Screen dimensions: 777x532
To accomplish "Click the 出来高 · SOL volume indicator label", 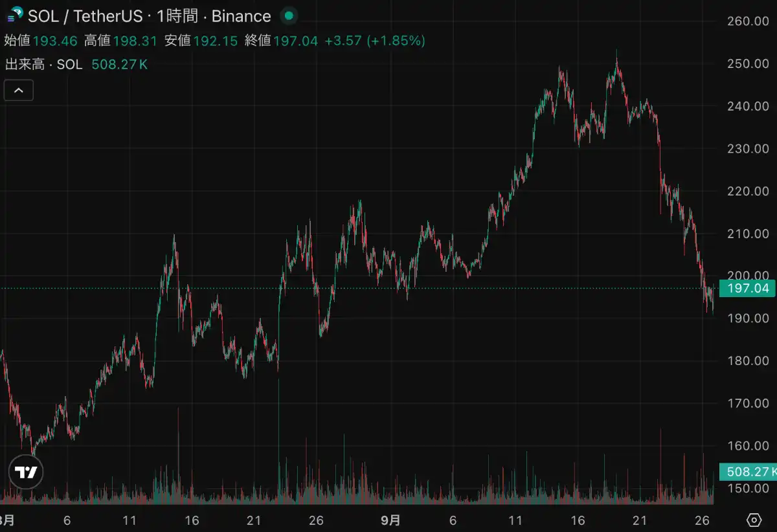I will pyautogui.click(x=44, y=65).
